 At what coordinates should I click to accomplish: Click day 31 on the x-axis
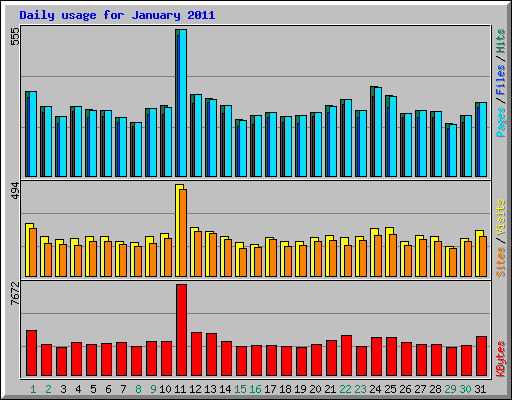pos(480,389)
